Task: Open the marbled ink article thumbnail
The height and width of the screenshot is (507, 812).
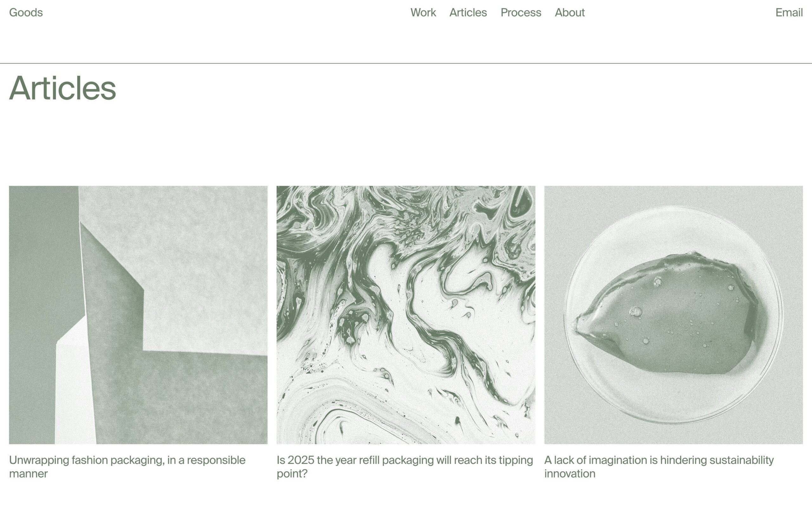Action: (406, 315)
